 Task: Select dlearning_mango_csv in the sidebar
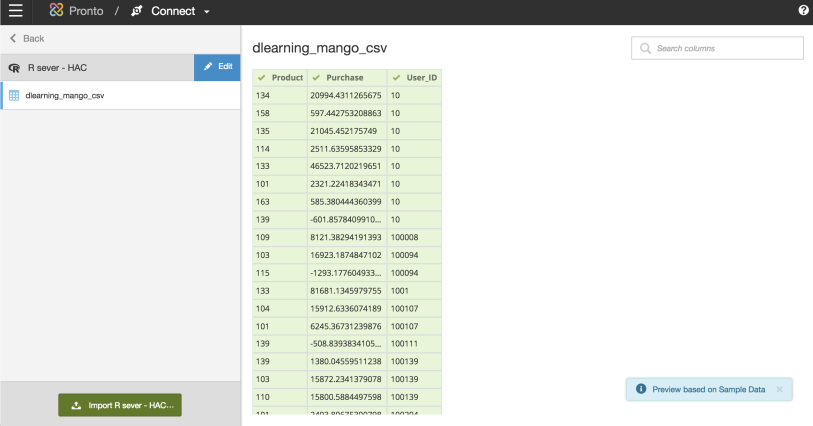click(64, 96)
